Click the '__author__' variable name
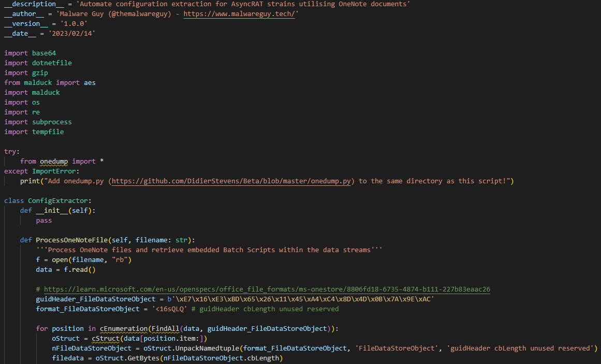 tap(24, 14)
